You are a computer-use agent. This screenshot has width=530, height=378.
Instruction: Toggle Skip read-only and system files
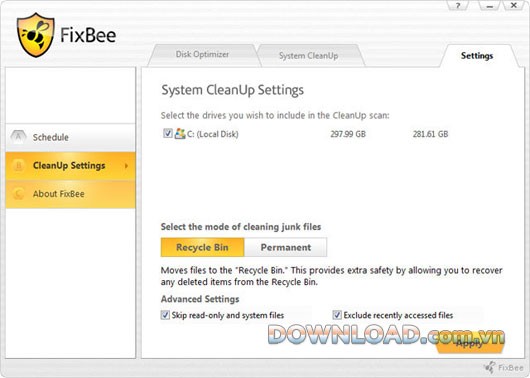coord(165,315)
